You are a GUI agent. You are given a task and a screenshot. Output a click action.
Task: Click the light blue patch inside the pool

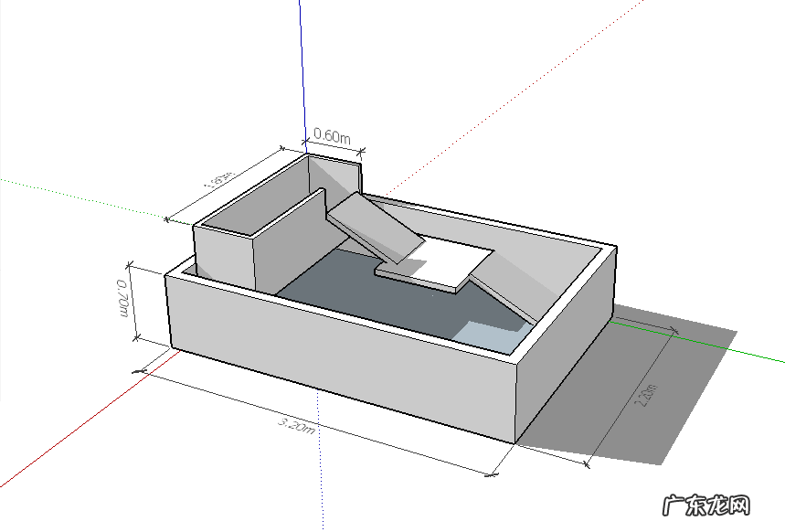pos(492,336)
